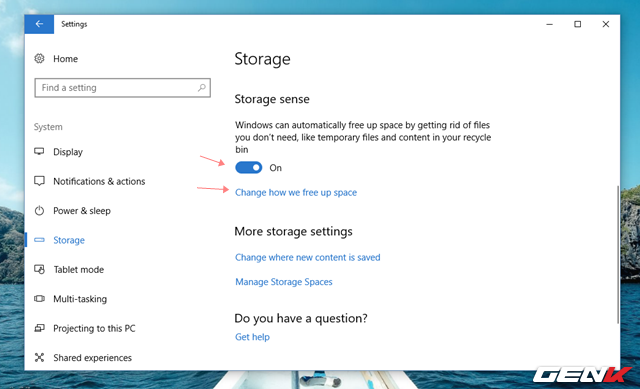
Task: Click the search magnifier icon
Action: coord(202,88)
